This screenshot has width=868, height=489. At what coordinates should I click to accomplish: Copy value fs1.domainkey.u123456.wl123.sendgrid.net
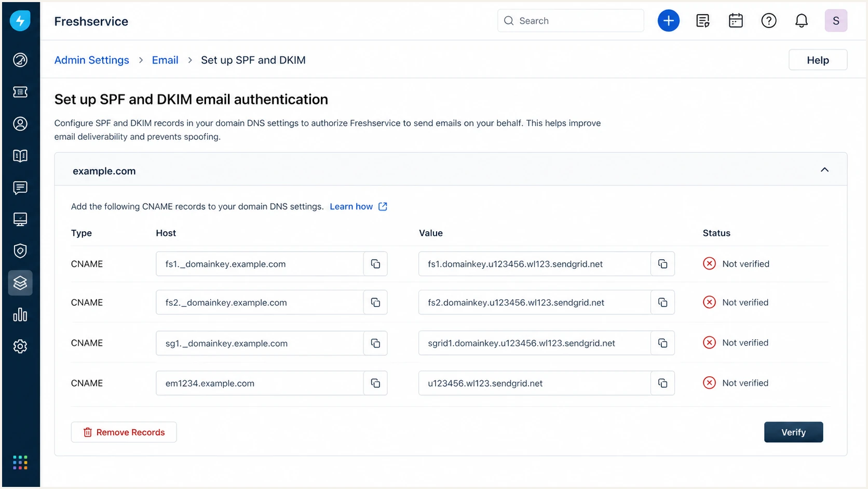(x=662, y=264)
